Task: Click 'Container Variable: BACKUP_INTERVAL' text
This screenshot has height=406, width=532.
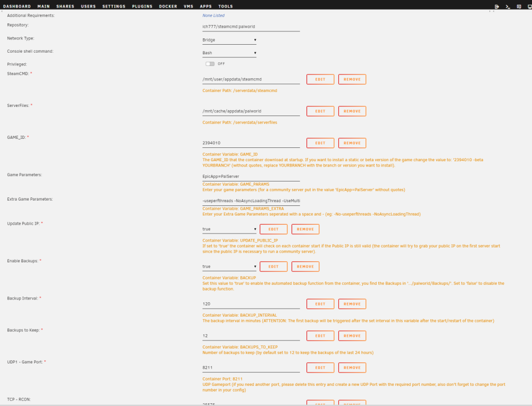Action: pyautogui.click(x=239, y=316)
